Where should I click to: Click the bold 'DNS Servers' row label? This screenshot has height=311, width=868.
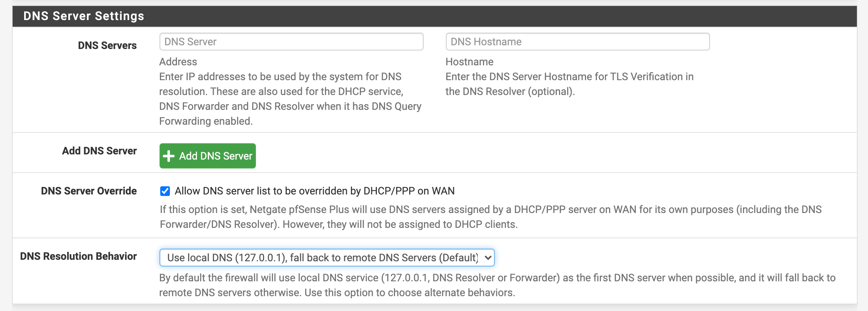click(x=107, y=46)
